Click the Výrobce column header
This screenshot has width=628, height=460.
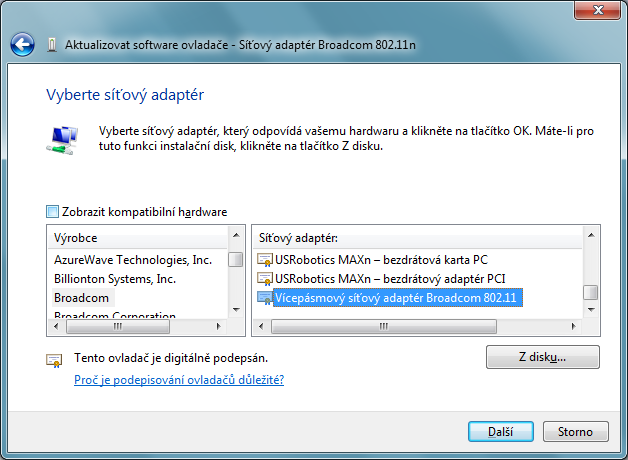tap(137, 238)
